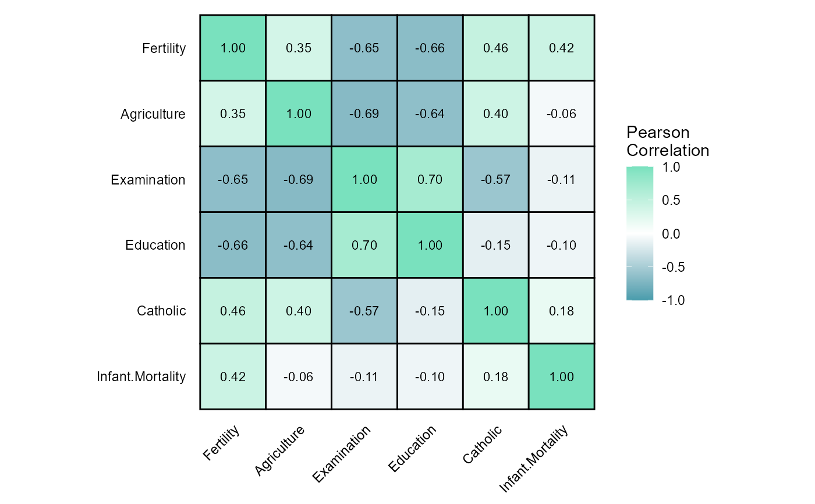The height and width of the screenshot is (504, 815).
Task: Select the Education row, Fertility column -0.66 cell
Action: (233, 245)
